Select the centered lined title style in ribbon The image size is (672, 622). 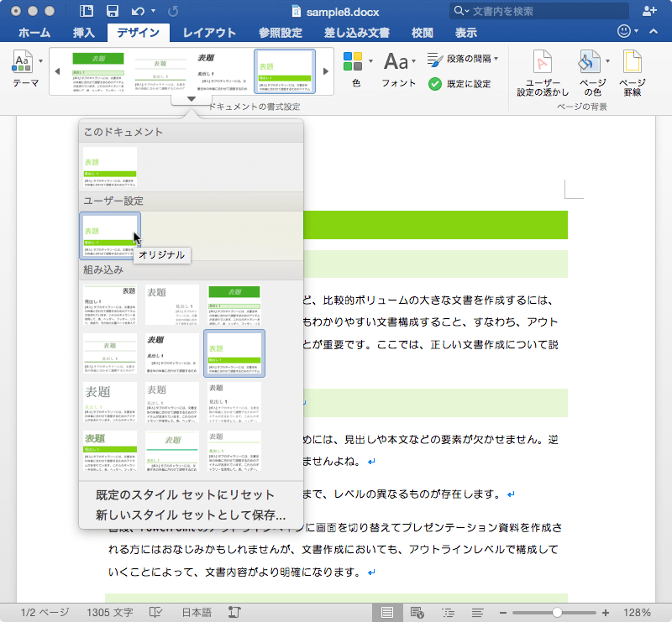coord(160,71)
